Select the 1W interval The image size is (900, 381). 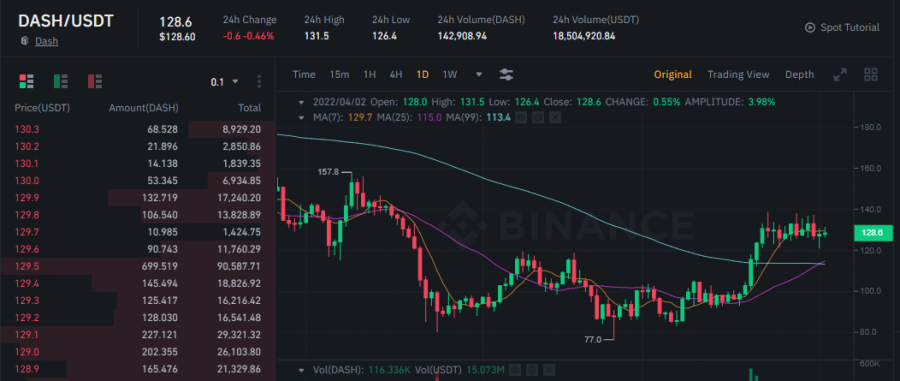click(x=449, y=75)
